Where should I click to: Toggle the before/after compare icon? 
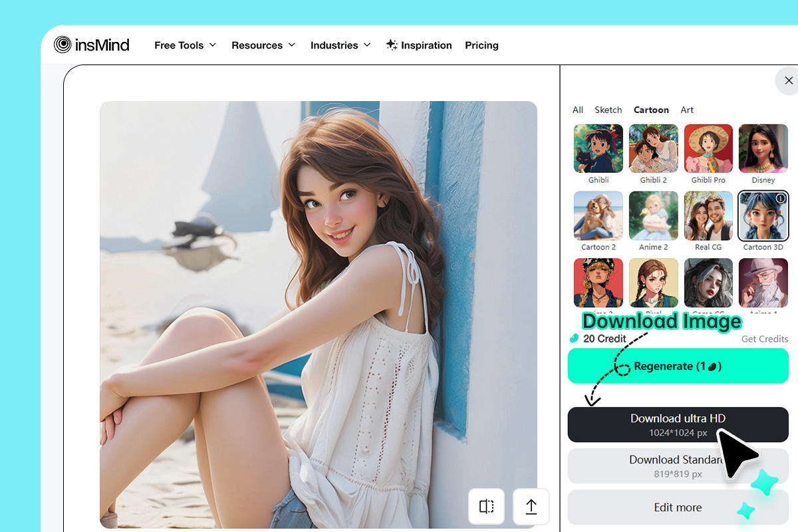tap(487, 507)
